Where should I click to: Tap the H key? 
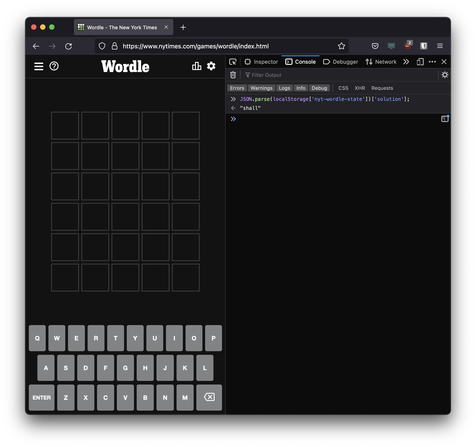[x=145, y=368]
